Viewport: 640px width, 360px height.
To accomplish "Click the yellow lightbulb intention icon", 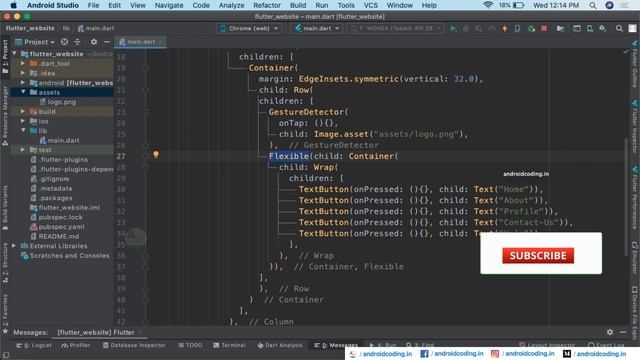I will (156, 155).
